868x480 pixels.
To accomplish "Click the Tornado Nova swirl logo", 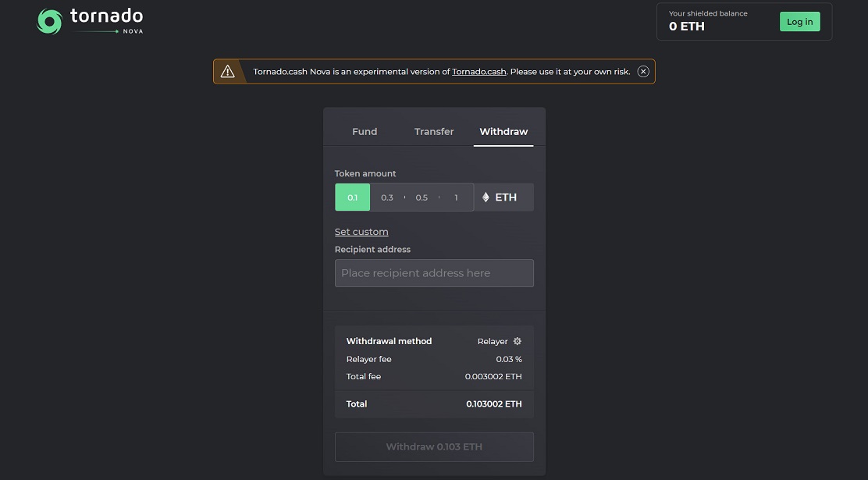I will tap(50, 22).
